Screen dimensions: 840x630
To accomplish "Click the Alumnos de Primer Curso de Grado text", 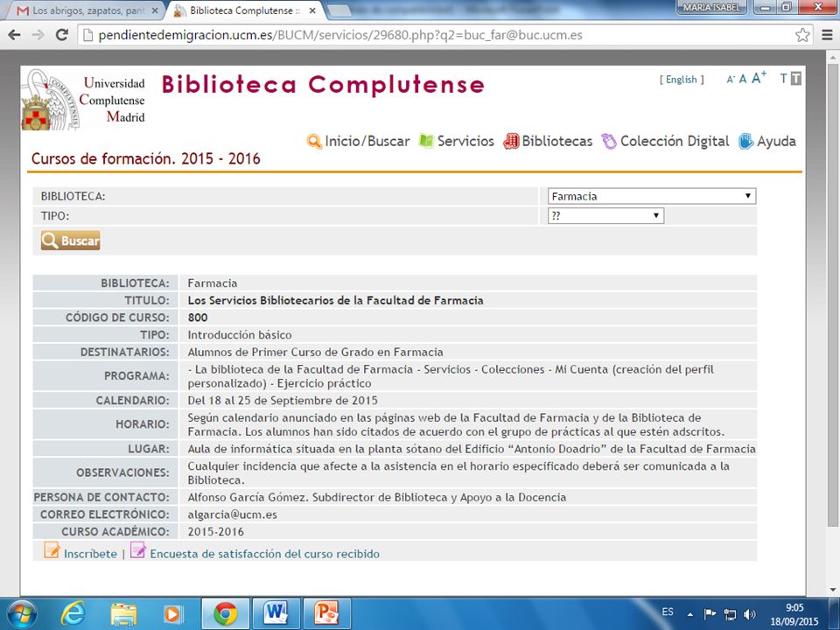I will 316,352.
